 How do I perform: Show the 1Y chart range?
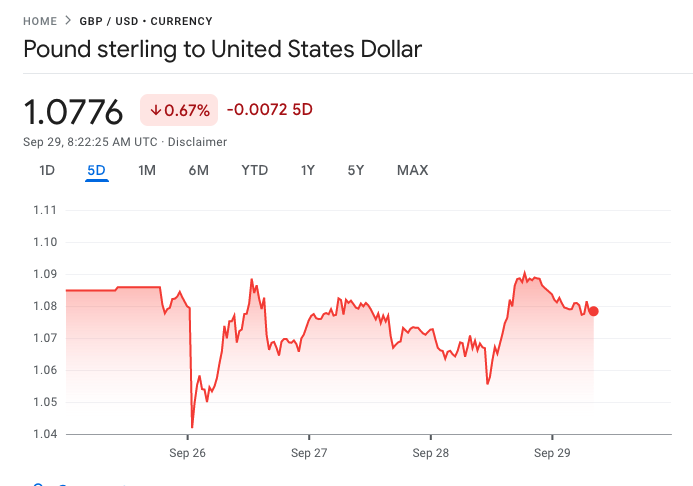[308, 170]
